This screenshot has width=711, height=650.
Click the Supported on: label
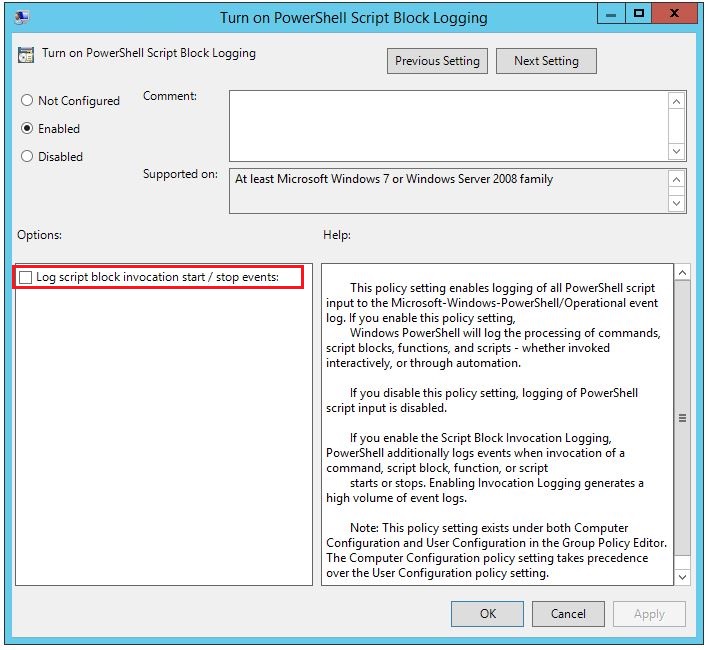(x=180, y=174)
